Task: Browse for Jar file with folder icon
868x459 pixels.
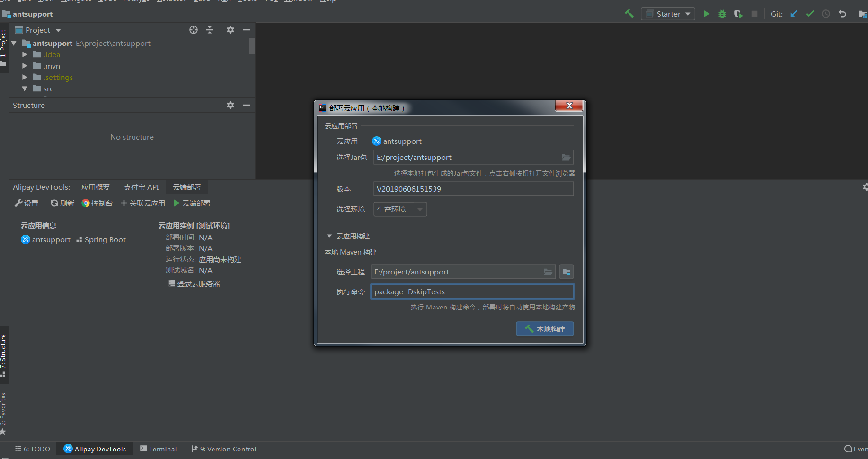Action: (x=566, y=158)
